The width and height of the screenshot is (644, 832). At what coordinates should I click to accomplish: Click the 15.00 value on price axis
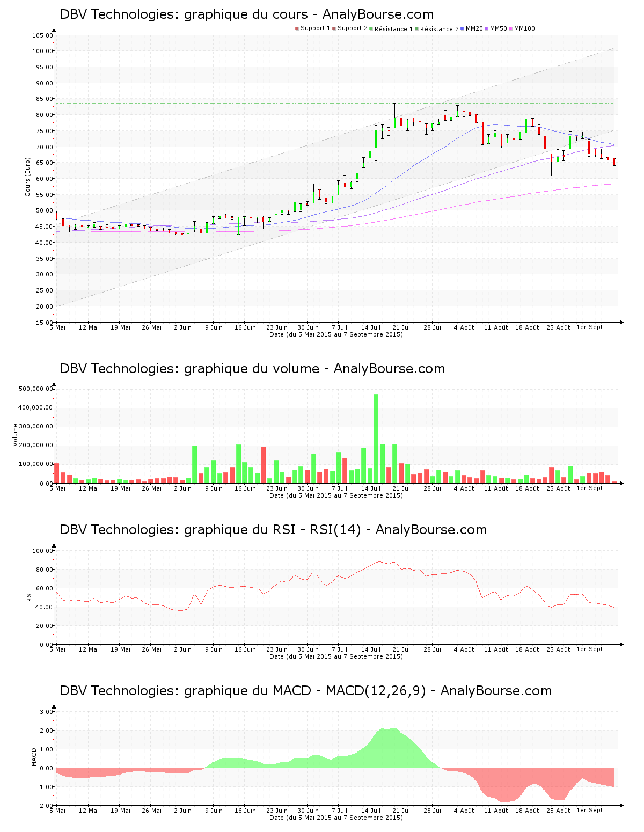[44, 323]
